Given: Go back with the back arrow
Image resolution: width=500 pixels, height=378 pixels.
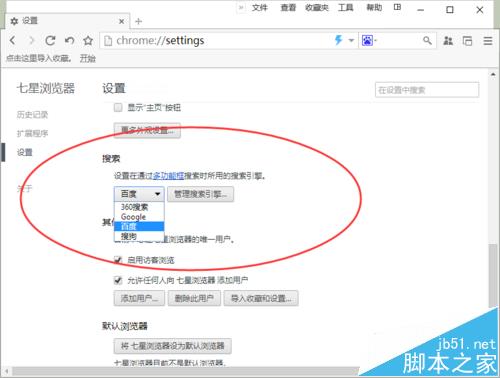Looking at the screenshot, I should (13, 41).
